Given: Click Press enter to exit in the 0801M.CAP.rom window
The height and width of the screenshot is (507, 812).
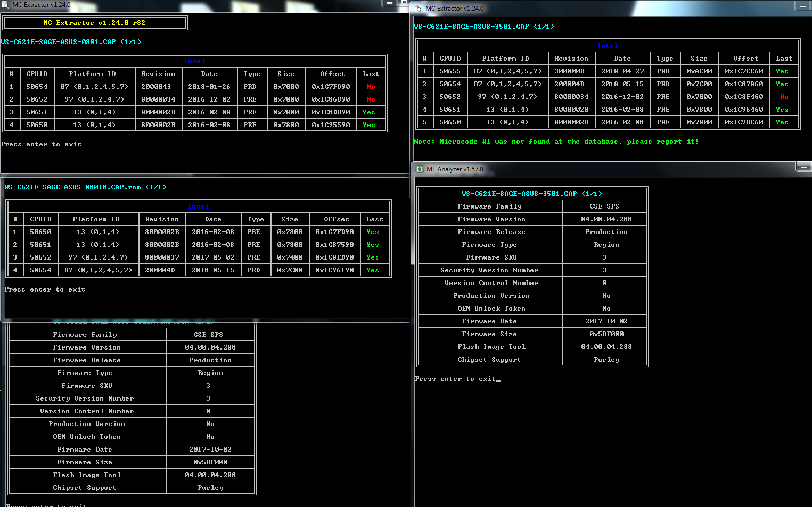Looking at the screenshot, I should pos(45,289).
